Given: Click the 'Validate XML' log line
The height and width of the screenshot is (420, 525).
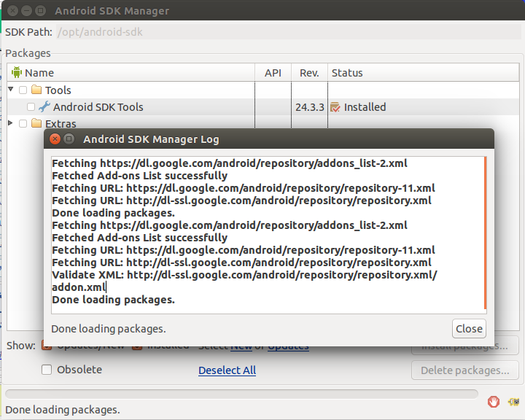Looking at the screenshot, I should click(244, 275).
